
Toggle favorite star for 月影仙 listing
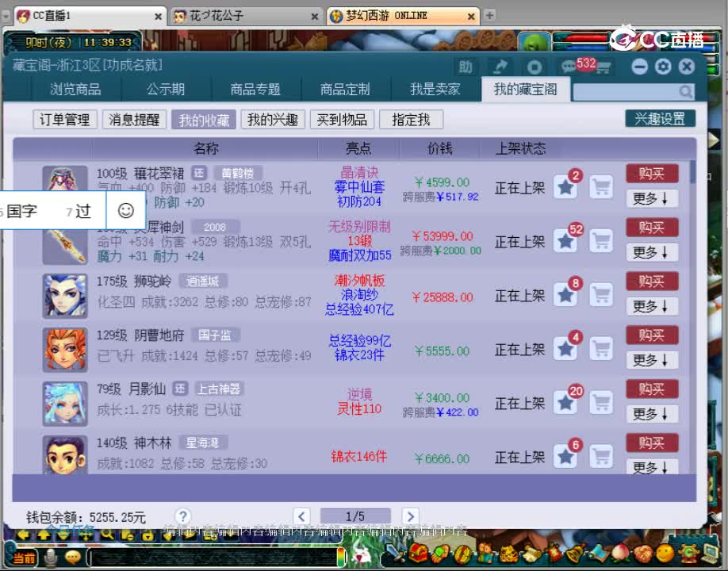pos(565,403)
